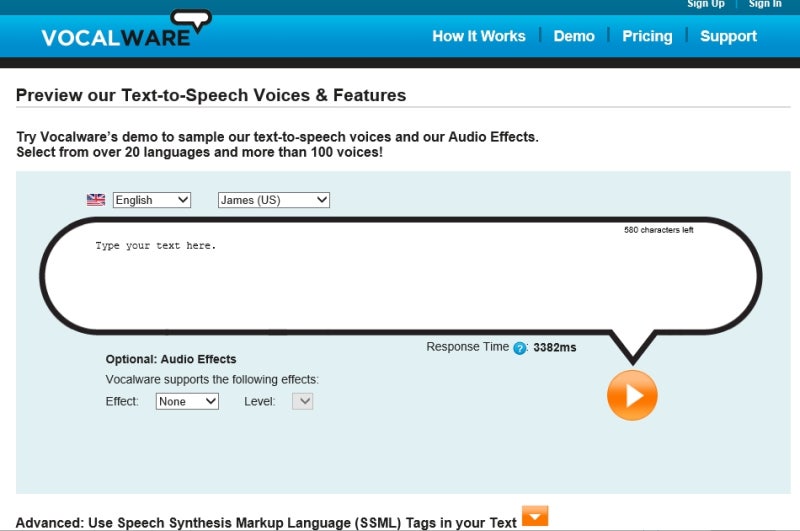Click the 'Preview our Text-to-Speech Voices & Features' heading
Screen dimensions: 800x531
pos(211,95)
